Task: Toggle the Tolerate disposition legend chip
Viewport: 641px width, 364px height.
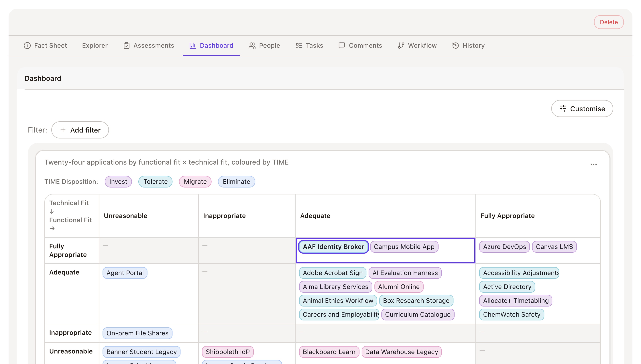Action: point(155,181)
